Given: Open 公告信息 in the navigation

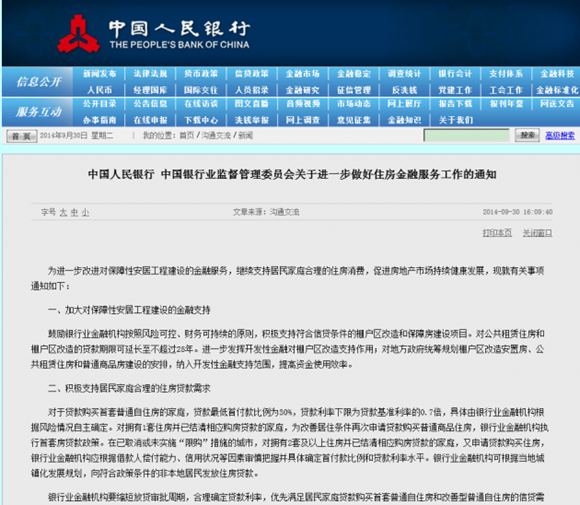Looking at the screenshot, I should [150, 104].
